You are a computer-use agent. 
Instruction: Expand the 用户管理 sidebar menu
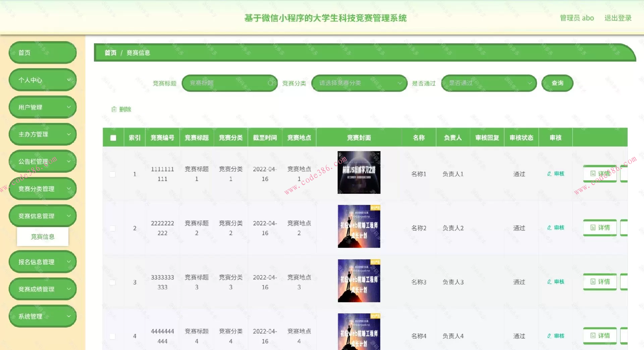coord(43,107)
